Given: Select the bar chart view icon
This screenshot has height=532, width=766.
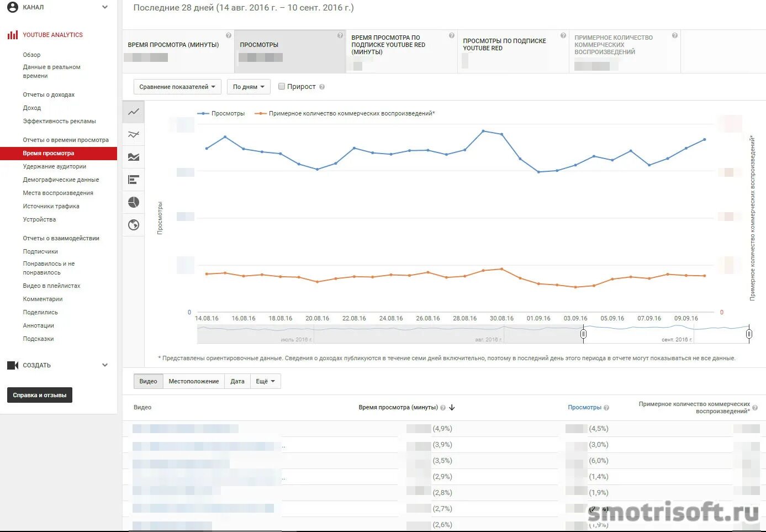Looking at the screenshot, I should click(134, 180).
